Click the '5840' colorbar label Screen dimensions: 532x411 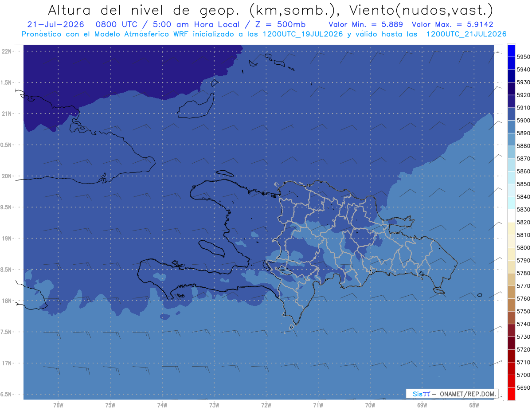click(x=524, y=197)
